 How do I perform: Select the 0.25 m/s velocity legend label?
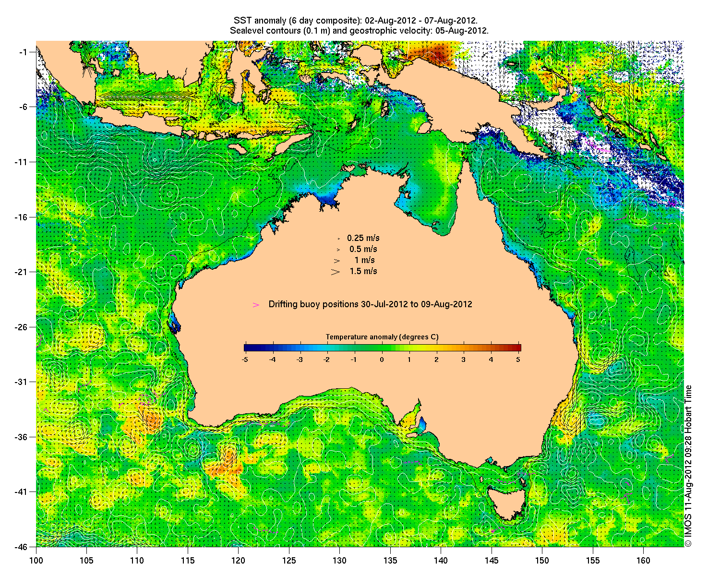point(363,238)
